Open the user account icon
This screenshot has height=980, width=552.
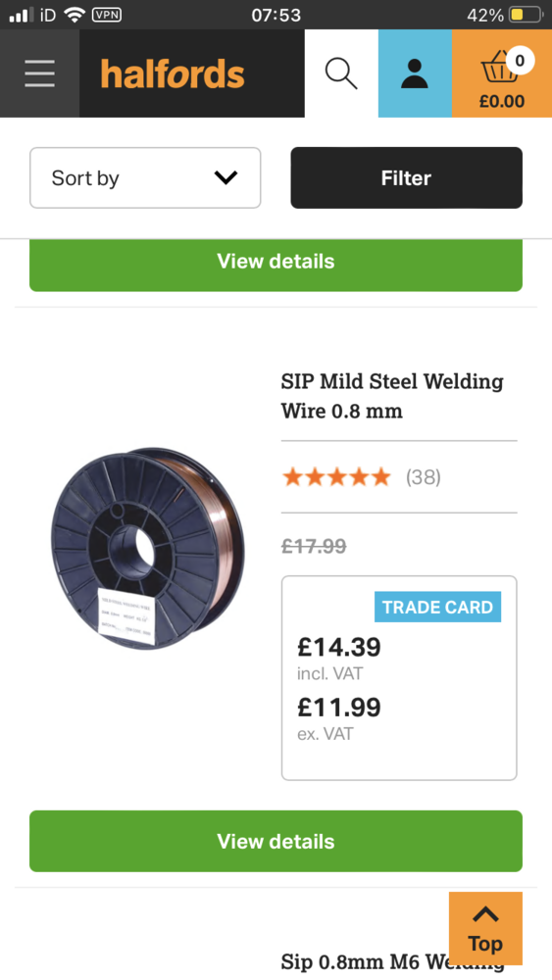tap(415, 73)
